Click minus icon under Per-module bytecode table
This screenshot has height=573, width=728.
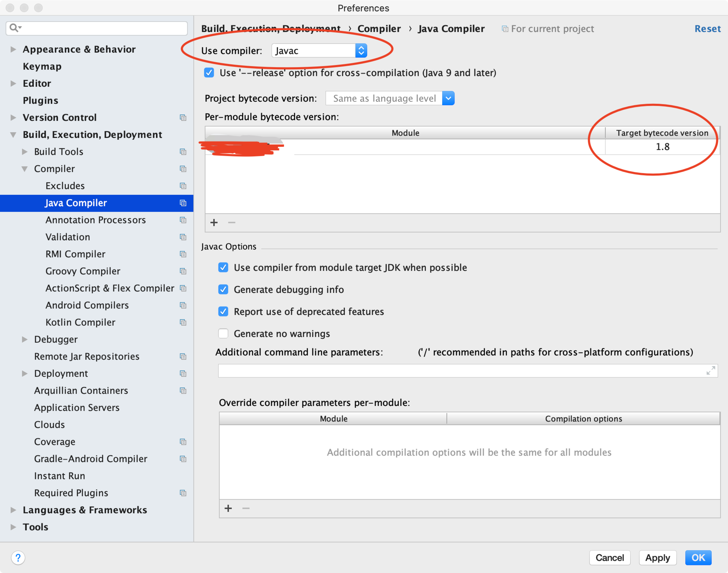pyautogui.click(x=231, y=222)
